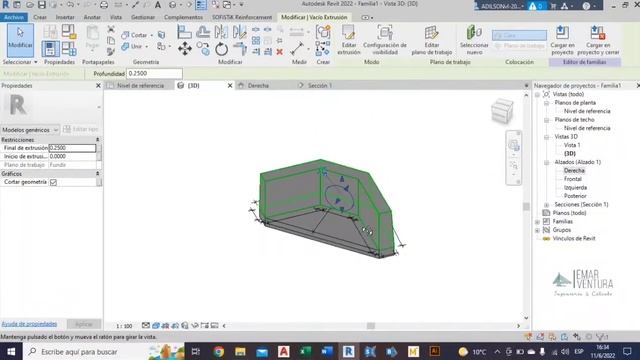Viewport: 640px width, 360px height.
Task: Select Izquierda in the project browser
Action: point(575,188)
